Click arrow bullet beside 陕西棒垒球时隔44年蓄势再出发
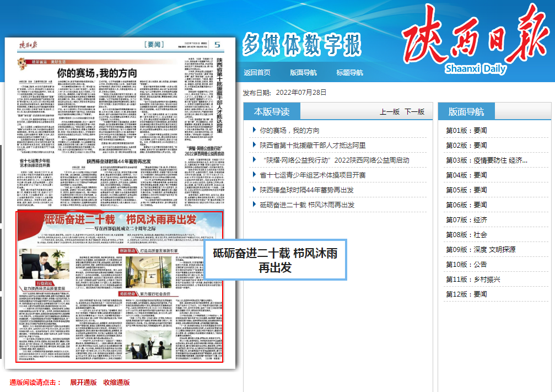 pos(254,190)
